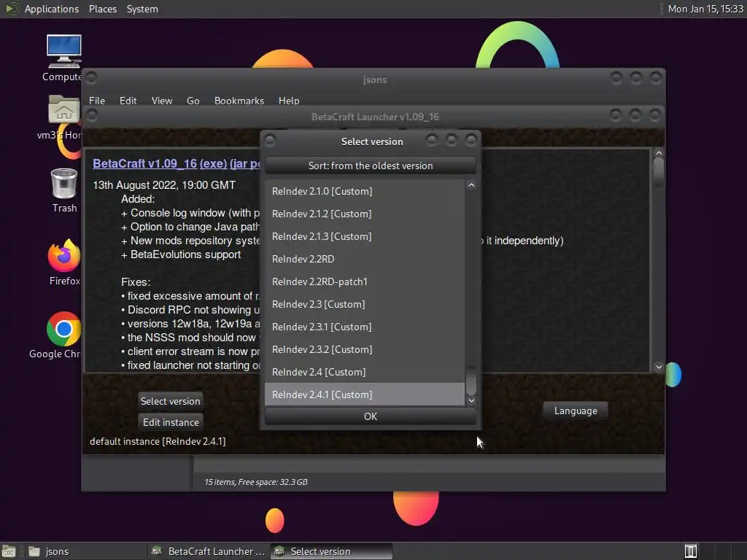Select ReIndev 2.4 [Custom]
The width and height of the screenshot is (747, 560).
point(365,372)
